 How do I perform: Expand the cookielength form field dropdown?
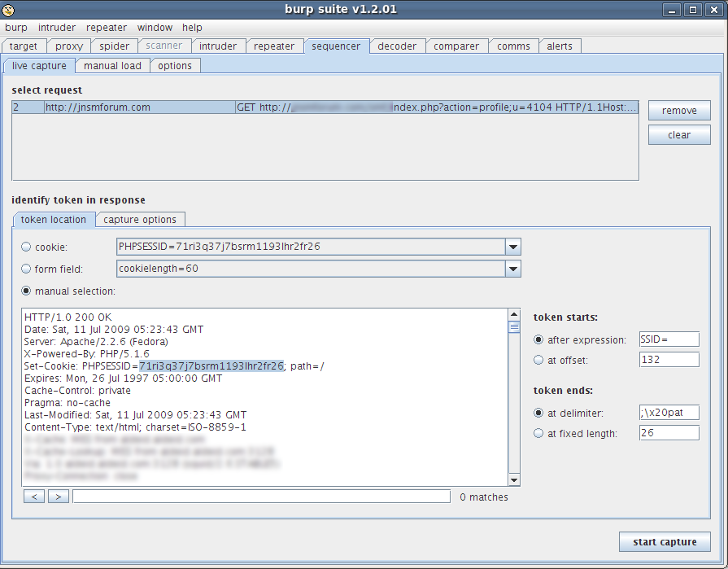point(512,269)
